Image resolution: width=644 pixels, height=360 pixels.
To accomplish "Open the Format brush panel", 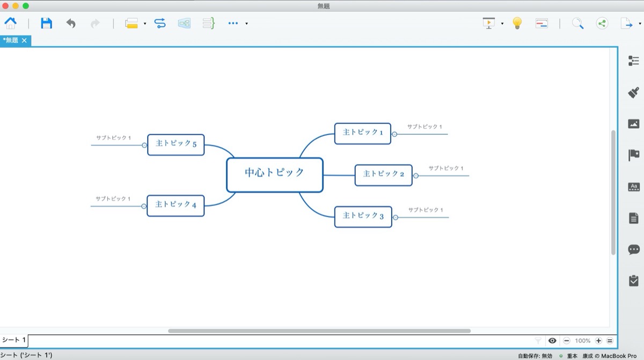I will tap(634, 92).
